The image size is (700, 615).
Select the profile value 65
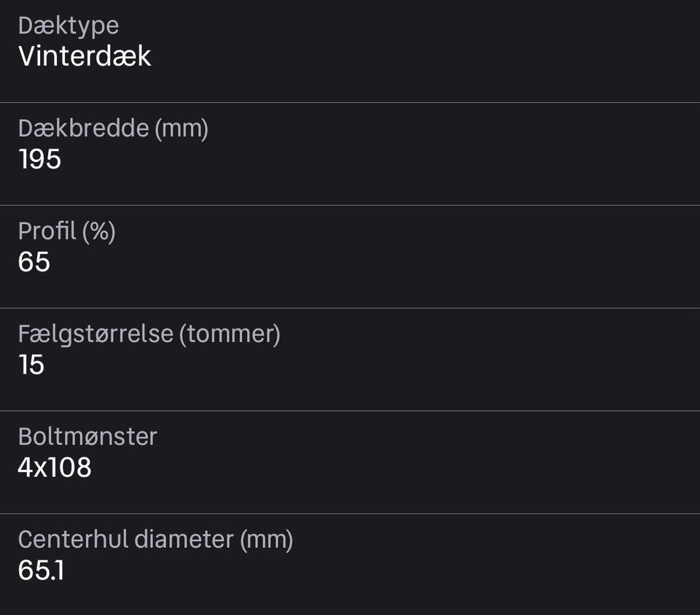pos(34,262)
